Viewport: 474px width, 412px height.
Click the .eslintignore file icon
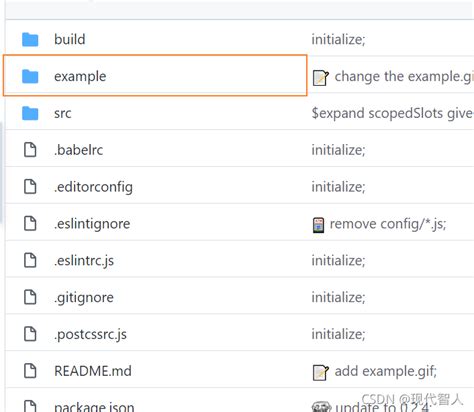click(30, 223)
